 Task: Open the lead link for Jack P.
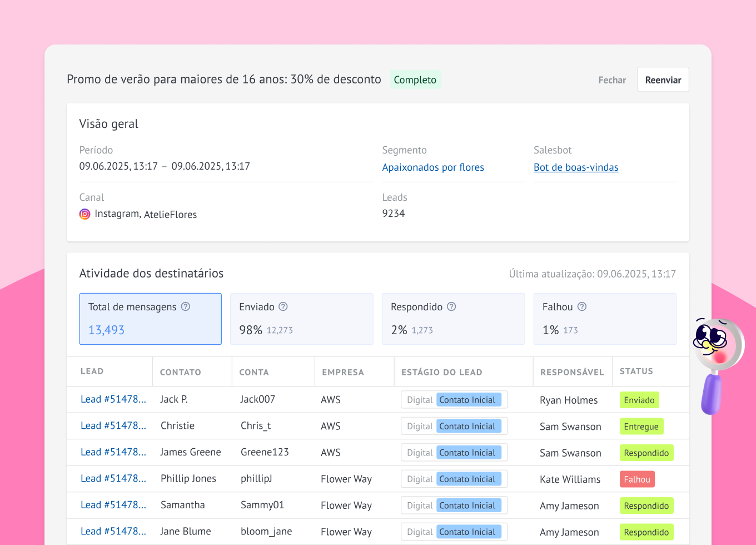tap(113, 399)
